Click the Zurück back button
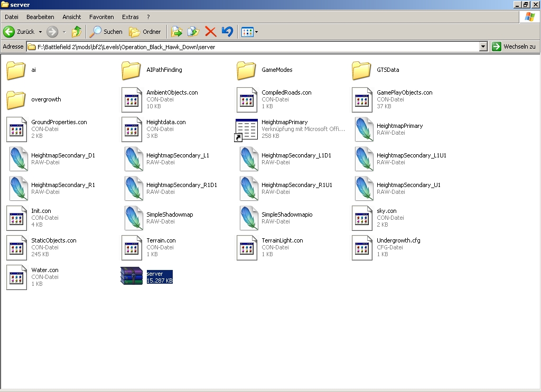Viewport: 541px width, 392px height. click(x=19, y=32)
